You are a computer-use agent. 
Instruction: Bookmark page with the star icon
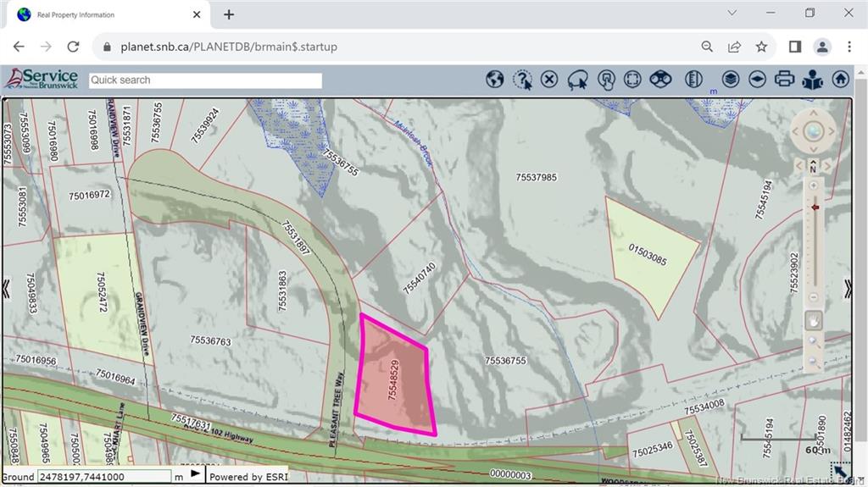point(762,47)
